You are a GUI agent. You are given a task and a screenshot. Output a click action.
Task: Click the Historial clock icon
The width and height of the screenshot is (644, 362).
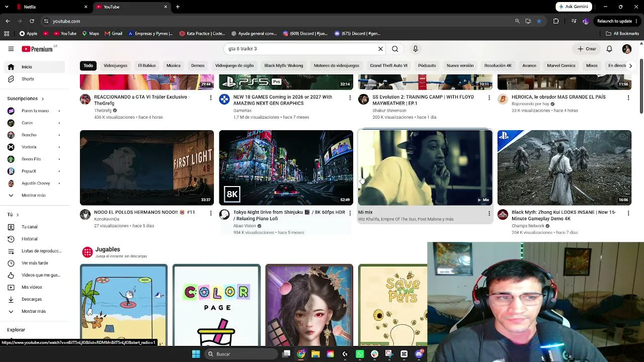click(11, 239)
